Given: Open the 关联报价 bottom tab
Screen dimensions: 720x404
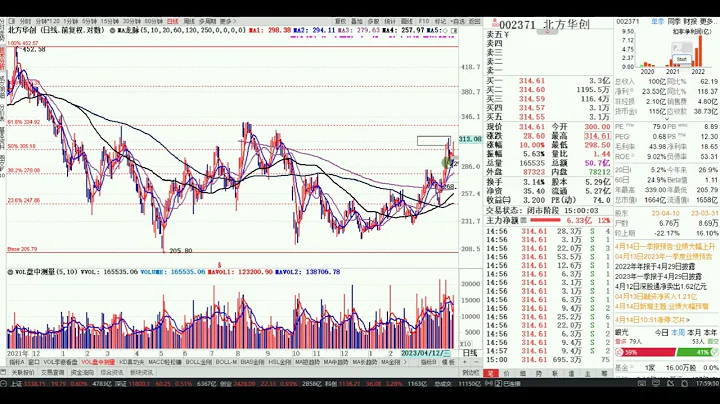Looking at the screenshot, I should tap(22, 373).
